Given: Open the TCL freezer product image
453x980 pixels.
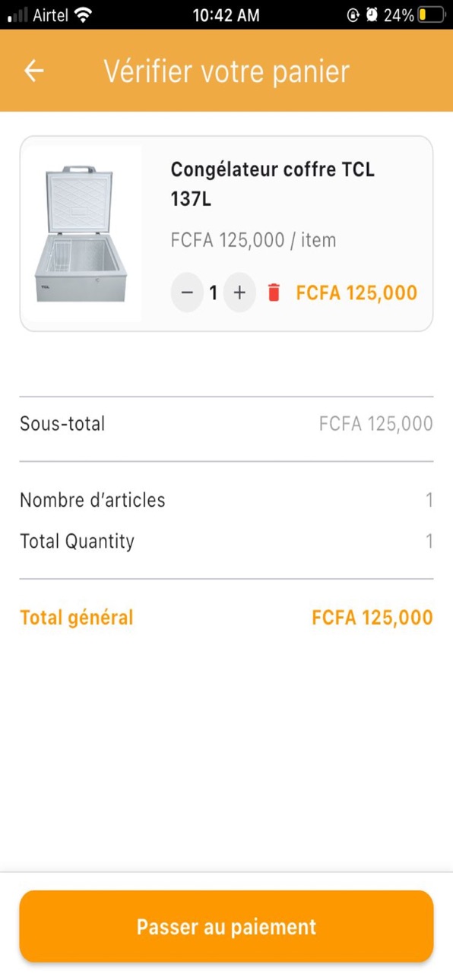Looking at the screenshot, I should pyautogui.click(x=81, y=233).
